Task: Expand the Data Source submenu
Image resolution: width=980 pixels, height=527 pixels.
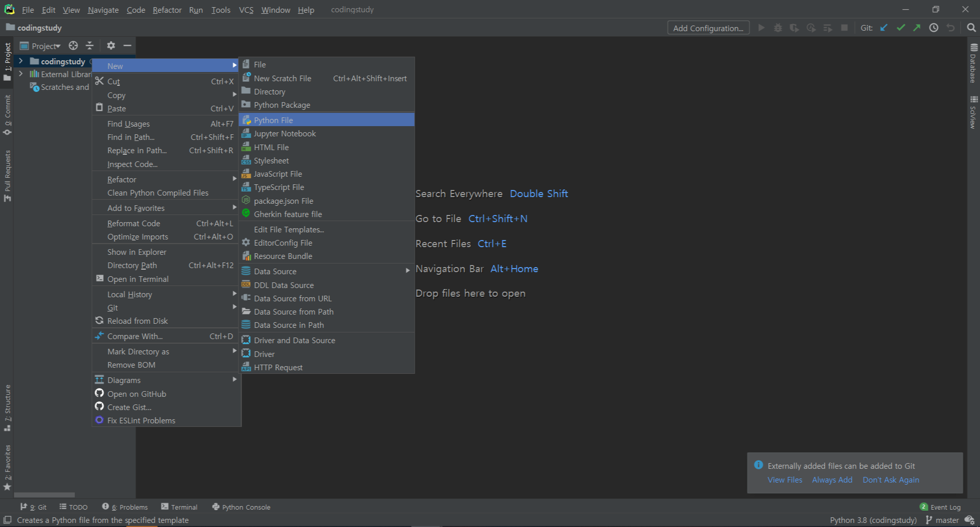Action: pos(327,271)
